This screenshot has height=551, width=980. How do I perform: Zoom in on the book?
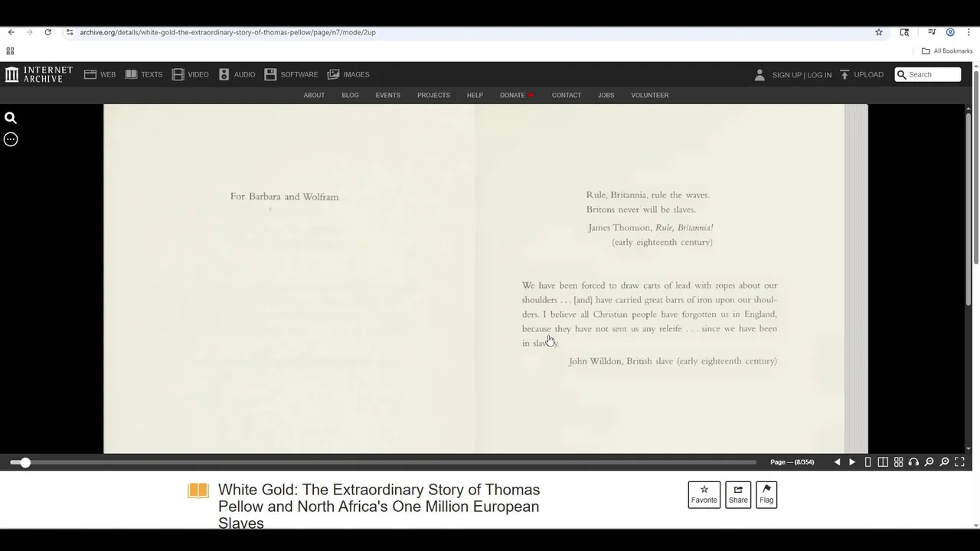944,462
